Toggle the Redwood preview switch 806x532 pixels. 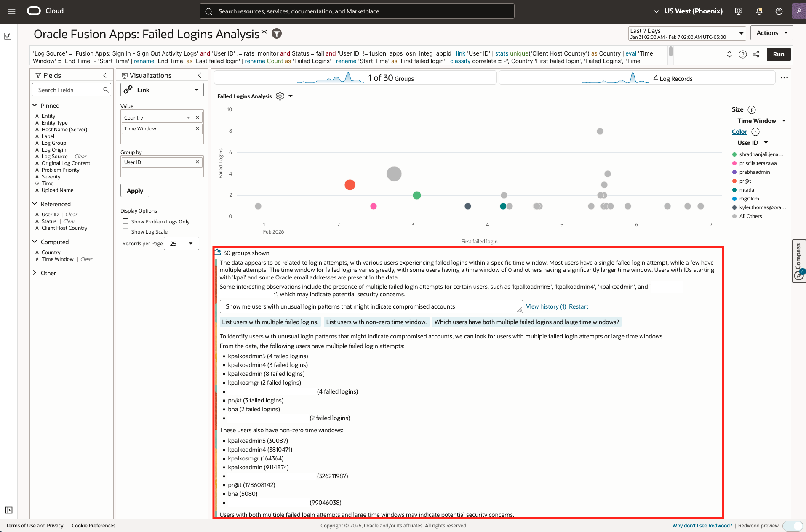click(x=793, y=526)
